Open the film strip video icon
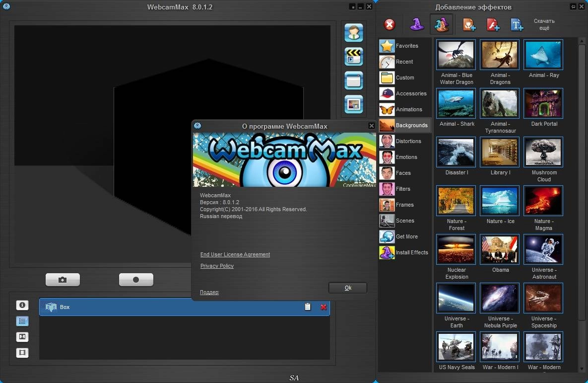The image size is (588, 383). tap(22, 353)
